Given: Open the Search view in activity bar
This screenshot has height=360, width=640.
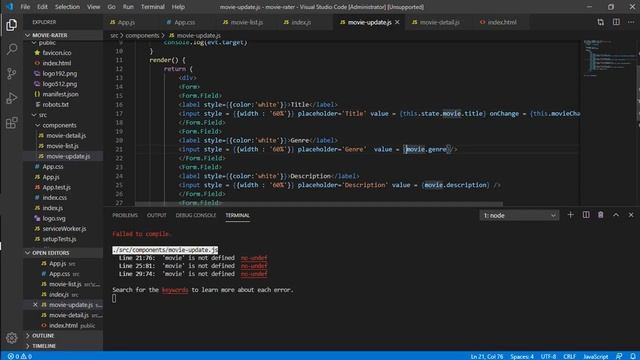Looking at the screenshot, I should point(11,49).
